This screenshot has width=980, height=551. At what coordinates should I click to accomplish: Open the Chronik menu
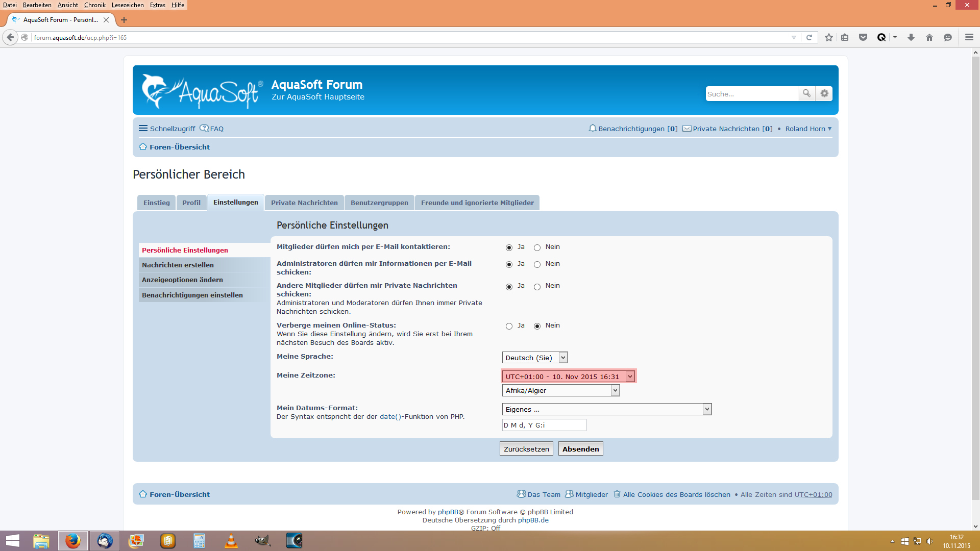point(94,5)
